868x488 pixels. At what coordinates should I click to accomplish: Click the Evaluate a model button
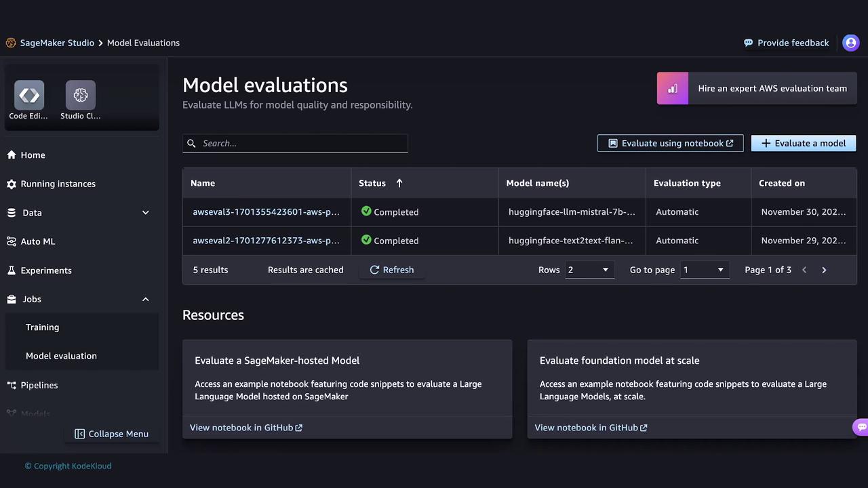tap(803, 143)
